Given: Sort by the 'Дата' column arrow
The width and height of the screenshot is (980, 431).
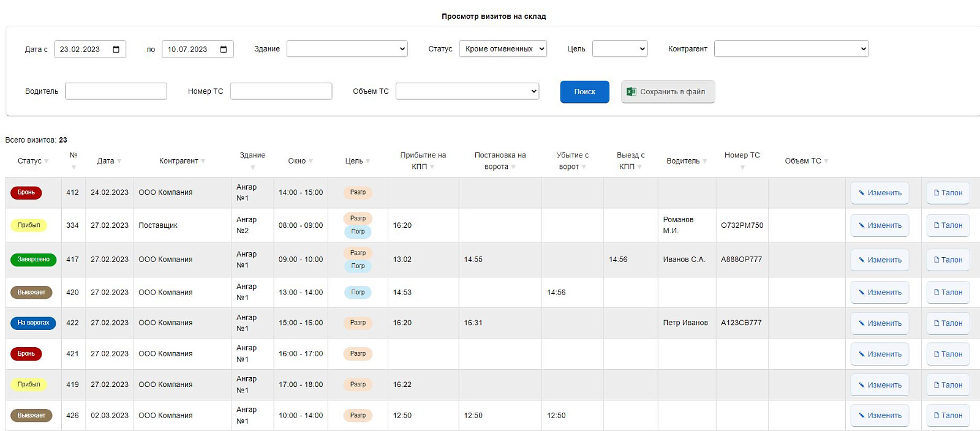Looking at the screenshot, I should click(119, 162).
